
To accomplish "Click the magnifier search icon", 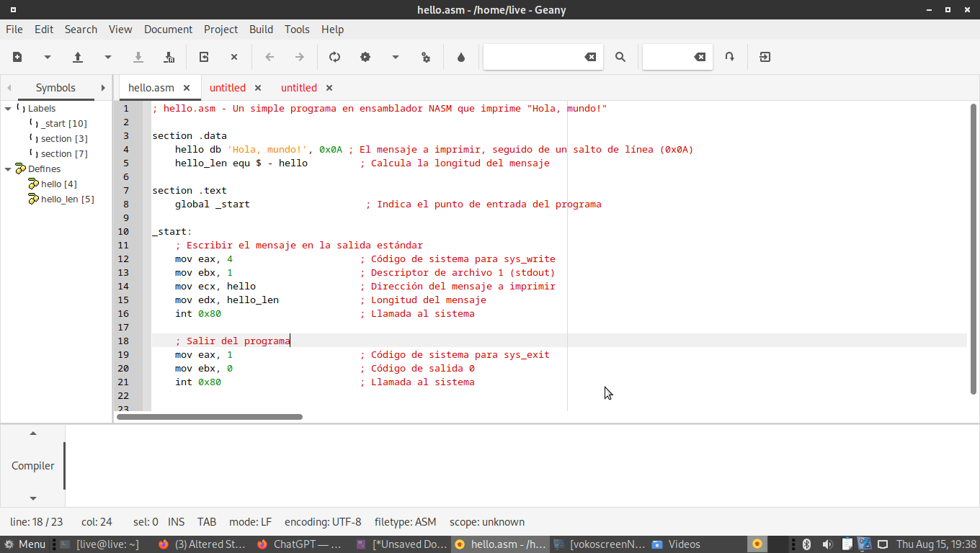I will [620, 57].
